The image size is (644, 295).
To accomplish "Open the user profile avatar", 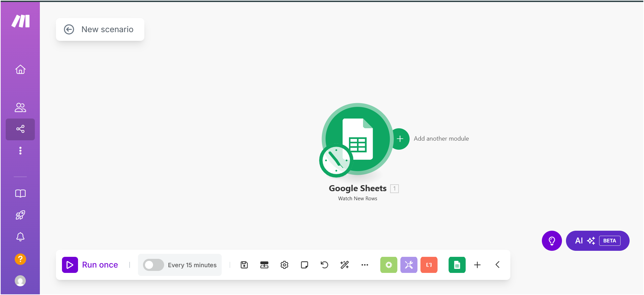I will tap(20, 281).
